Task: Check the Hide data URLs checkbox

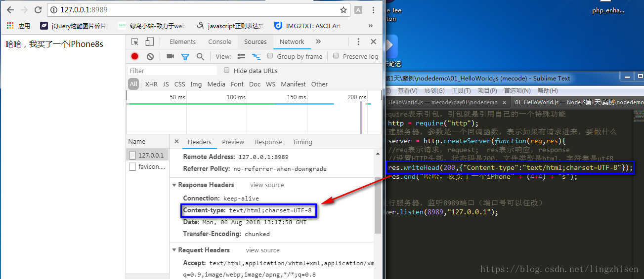Action: (227, 70)
